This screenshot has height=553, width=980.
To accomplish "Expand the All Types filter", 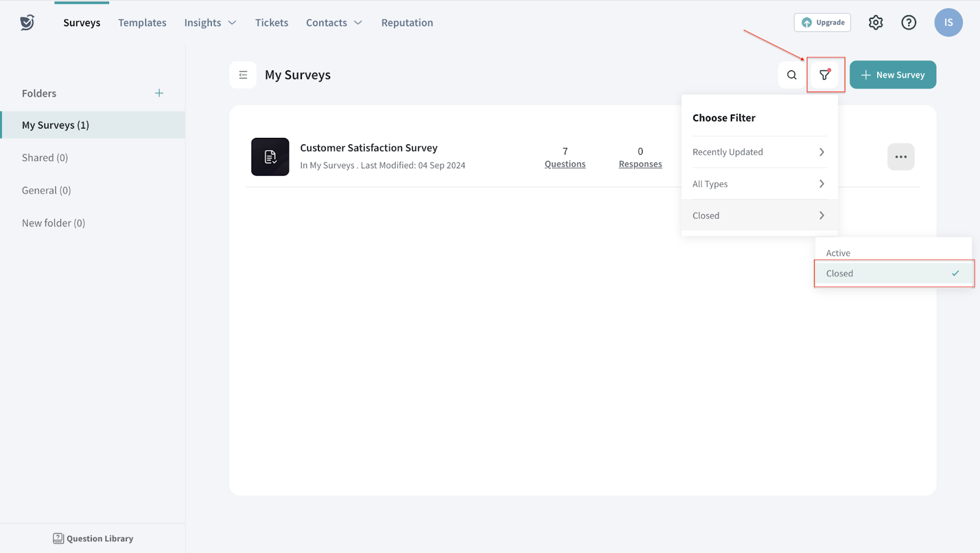I will click(759, 184).
